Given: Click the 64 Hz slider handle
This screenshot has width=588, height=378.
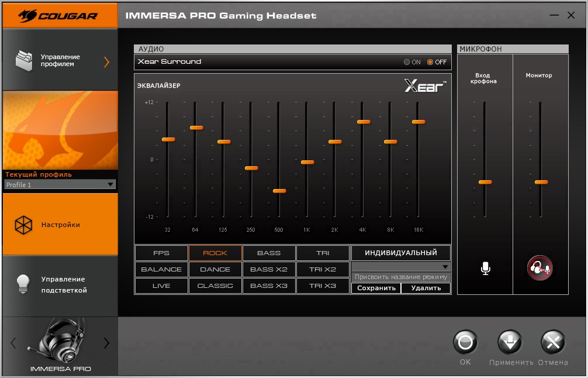Looking at the screenshot, I should [x=196, y=128].
